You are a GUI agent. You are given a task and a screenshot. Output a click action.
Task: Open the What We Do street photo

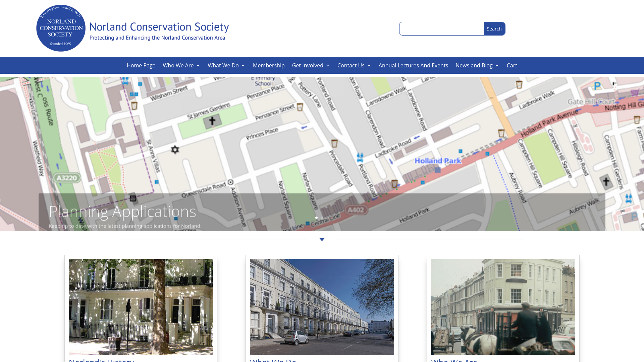click(x=322, y=307)
